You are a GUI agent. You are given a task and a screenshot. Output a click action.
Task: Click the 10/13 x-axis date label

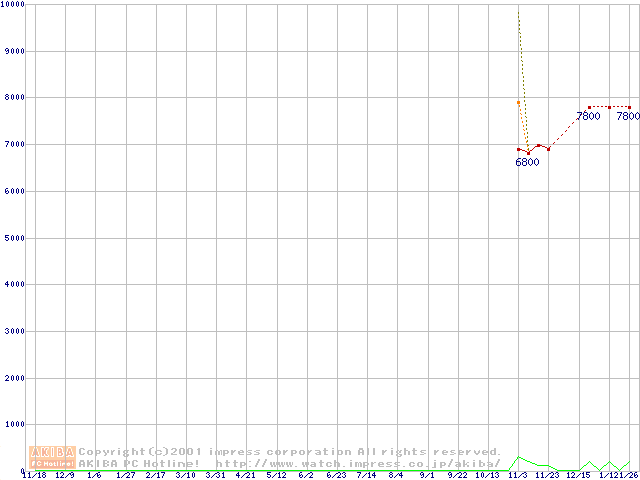point(487,476)
